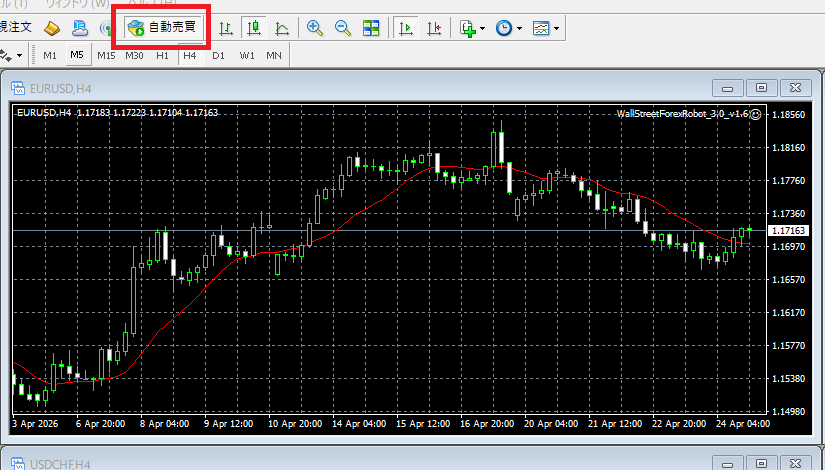825x470 pixels.
Task: Switch chart to candlestick mode
Action: [x=254, y=29]
